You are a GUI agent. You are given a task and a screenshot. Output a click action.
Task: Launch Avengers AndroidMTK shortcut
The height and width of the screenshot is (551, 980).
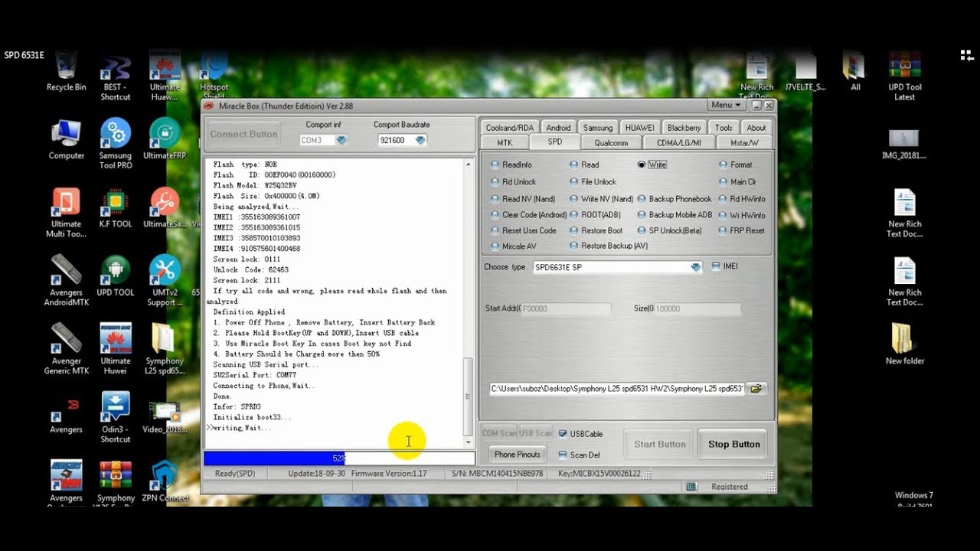click(67, 281)
